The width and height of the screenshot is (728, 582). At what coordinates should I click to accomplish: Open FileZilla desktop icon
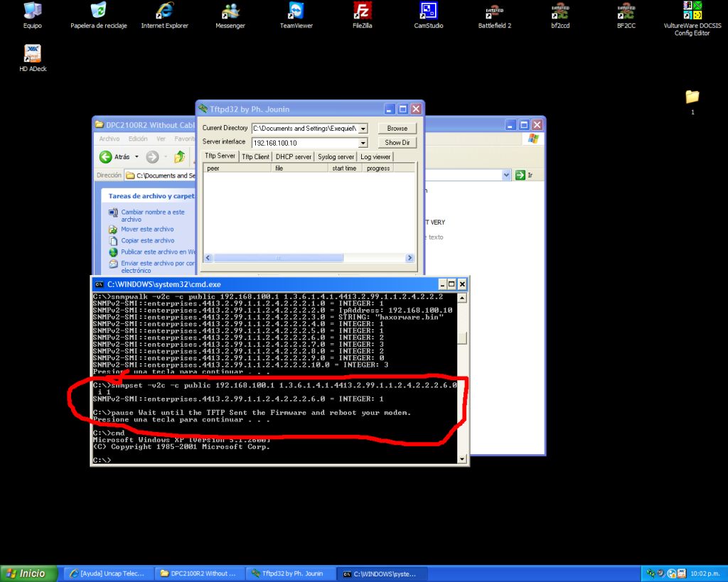[362, 11]
